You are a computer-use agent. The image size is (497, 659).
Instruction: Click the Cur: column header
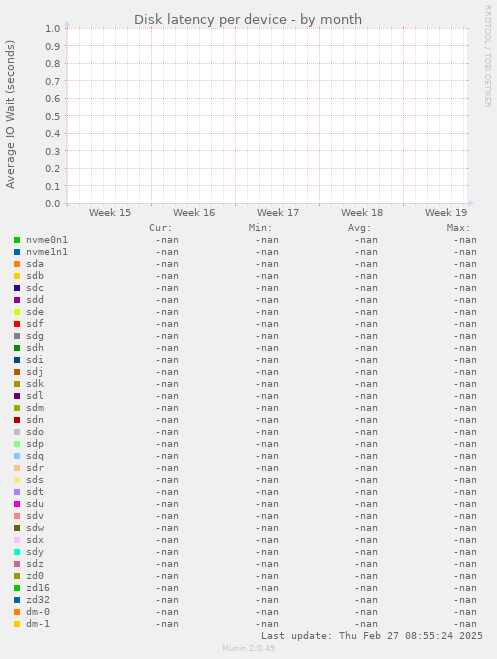click(161, 228)
